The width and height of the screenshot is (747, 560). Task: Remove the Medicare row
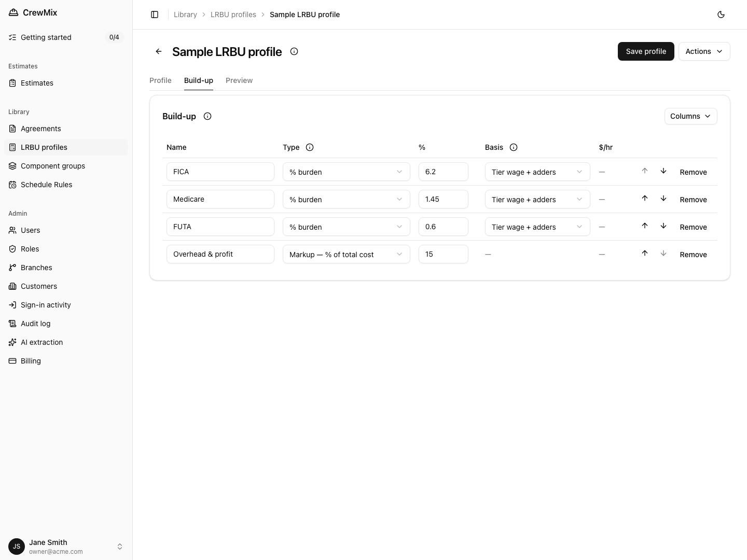click(x=693, y=200)
